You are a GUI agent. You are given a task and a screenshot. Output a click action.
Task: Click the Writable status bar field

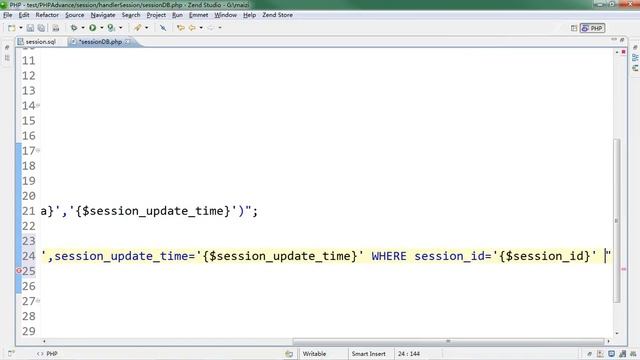(314, 354)
